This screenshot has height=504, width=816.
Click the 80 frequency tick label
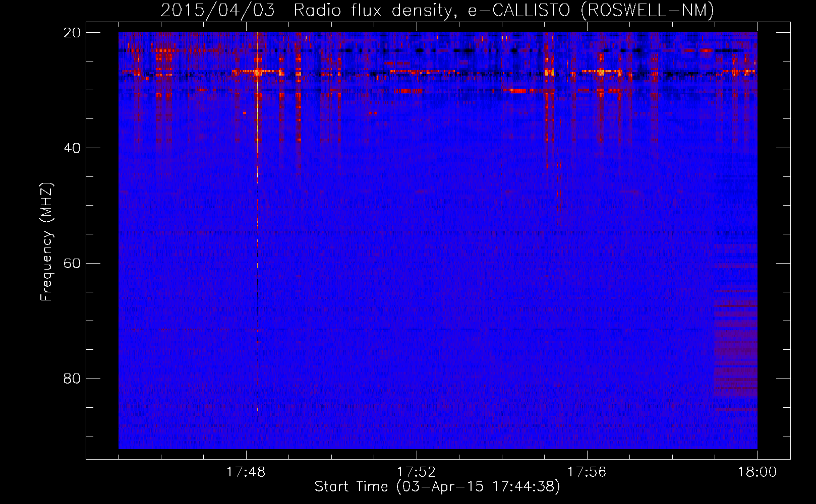click(x=72, y=379)
